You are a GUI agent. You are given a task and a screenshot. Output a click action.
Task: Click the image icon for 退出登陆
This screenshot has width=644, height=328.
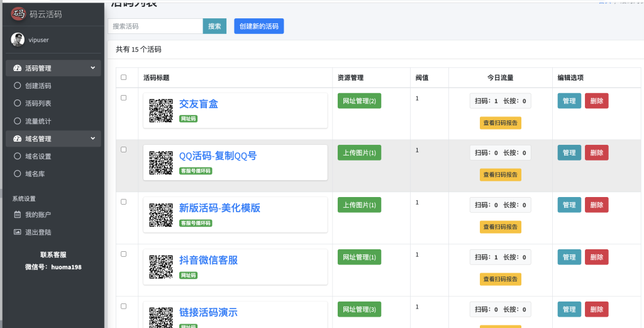pyautogui.click(x=17, y=232)
